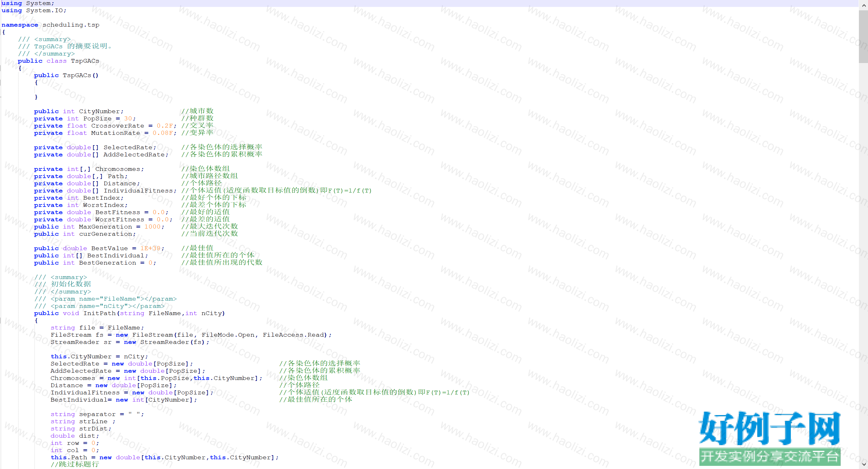Click the 'public int curGeneration;' line
The image size is (868, 469).
(x=85, y=234)
